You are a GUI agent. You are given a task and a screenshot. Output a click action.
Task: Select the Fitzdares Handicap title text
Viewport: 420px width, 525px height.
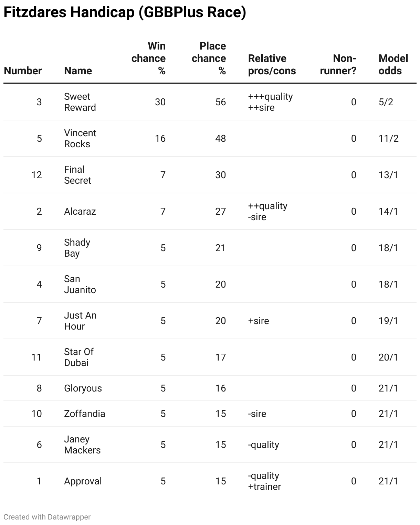pyautogui.click(x=125, y=12)
